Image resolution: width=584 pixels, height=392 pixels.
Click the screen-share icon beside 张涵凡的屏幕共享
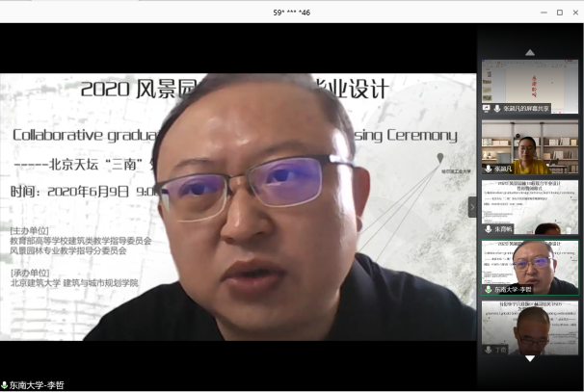(487, 109)
